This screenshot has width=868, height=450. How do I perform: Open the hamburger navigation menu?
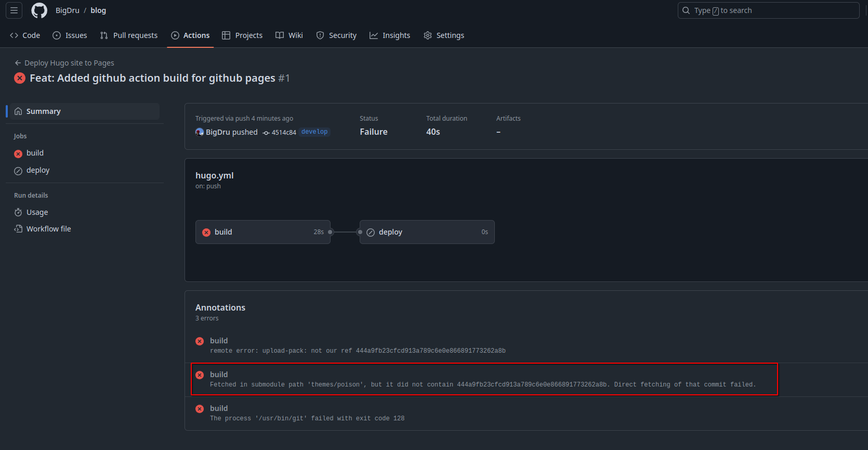click(x=14, y=10)
